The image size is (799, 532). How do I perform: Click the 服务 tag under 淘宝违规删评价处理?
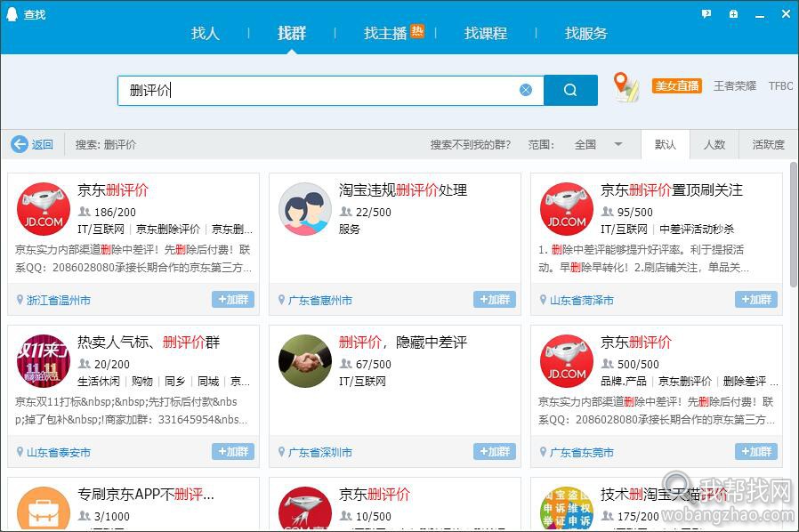[x=349, y=229]
